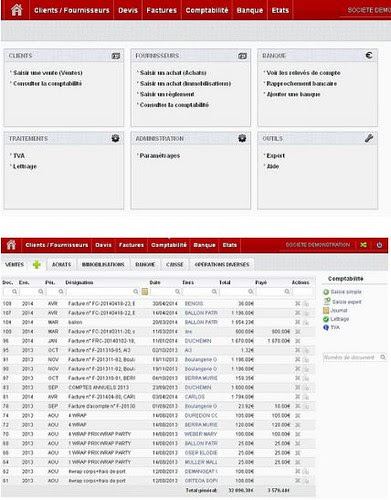The width and height of the screenshot is (391, 500).
Task: Click the Exe. column filter field
Action: coord(32,292)
